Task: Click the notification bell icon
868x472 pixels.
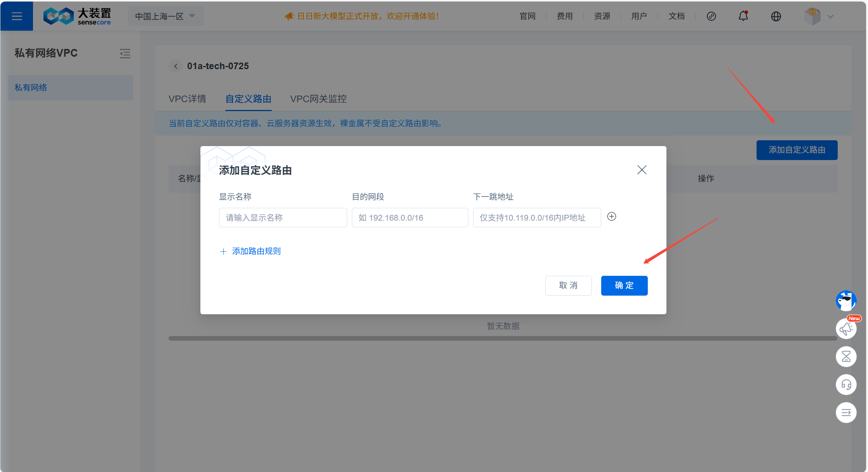Action: coord(743,16)
